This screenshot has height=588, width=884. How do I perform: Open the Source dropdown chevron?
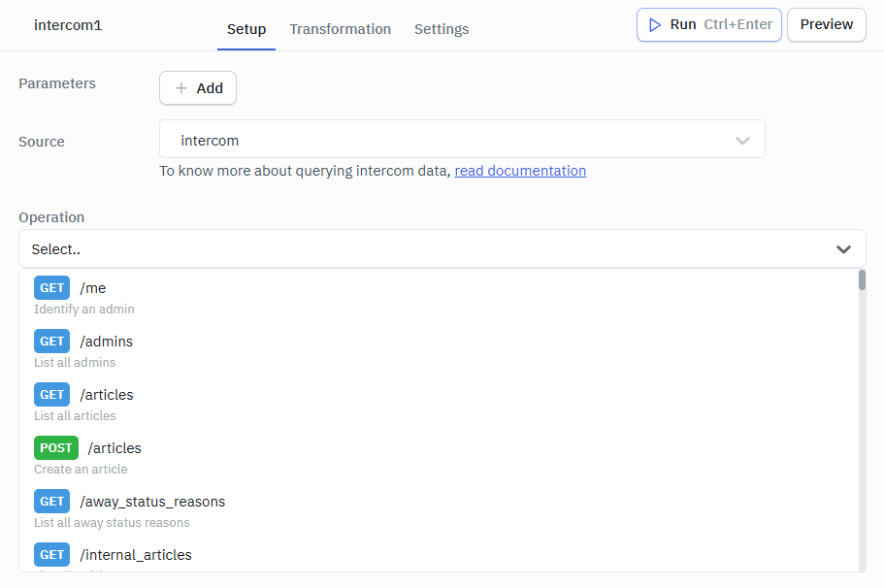(742, 141)
